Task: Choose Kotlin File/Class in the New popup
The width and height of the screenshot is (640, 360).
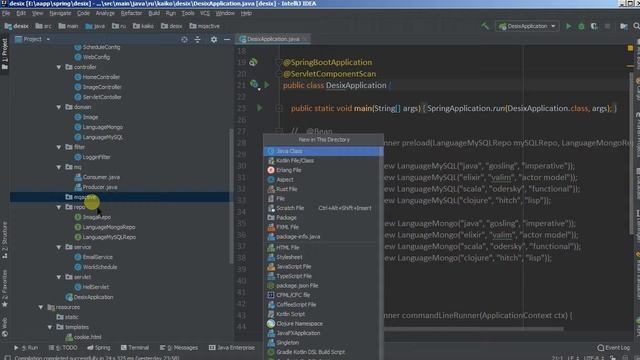Action: (322, 160)
